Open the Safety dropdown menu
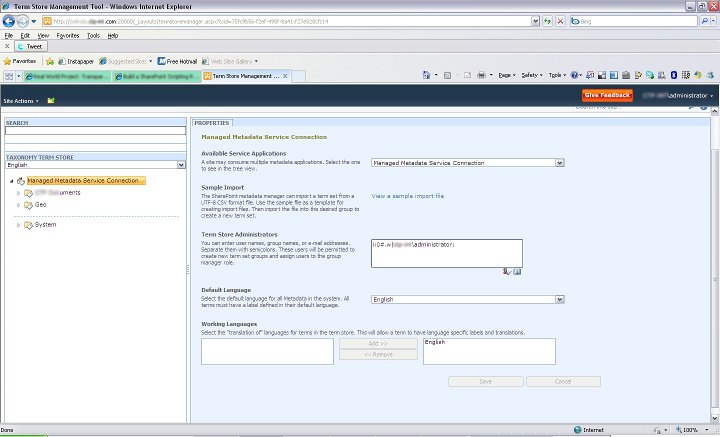This screenshot has width=720, height=437. pyautogui.click(x=532, y=75)
